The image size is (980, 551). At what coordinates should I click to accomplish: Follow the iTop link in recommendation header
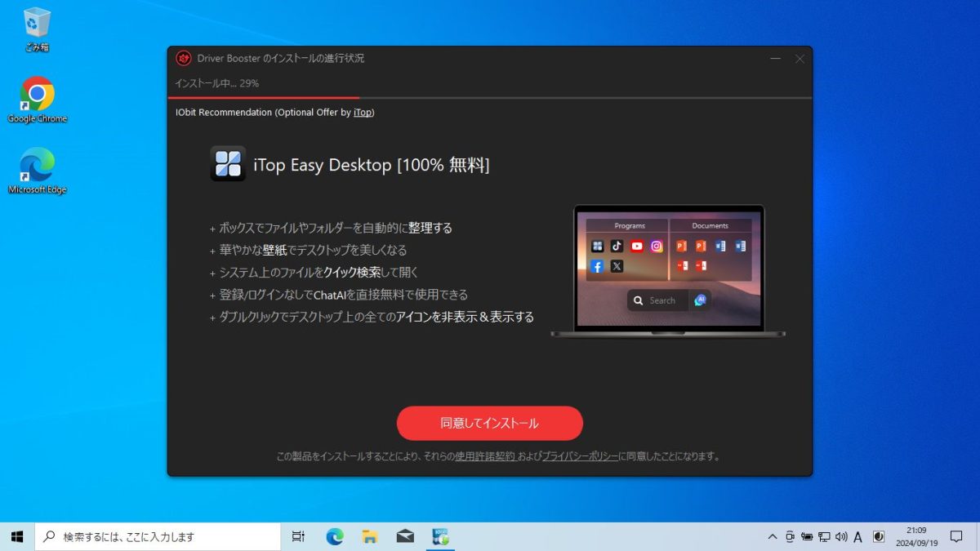[x=363, y=113]
